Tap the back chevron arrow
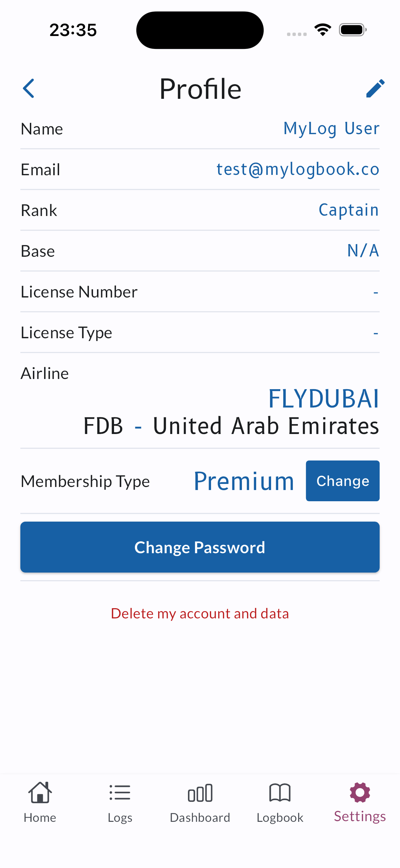Screen dimensions: 400x868 point(28,88)
